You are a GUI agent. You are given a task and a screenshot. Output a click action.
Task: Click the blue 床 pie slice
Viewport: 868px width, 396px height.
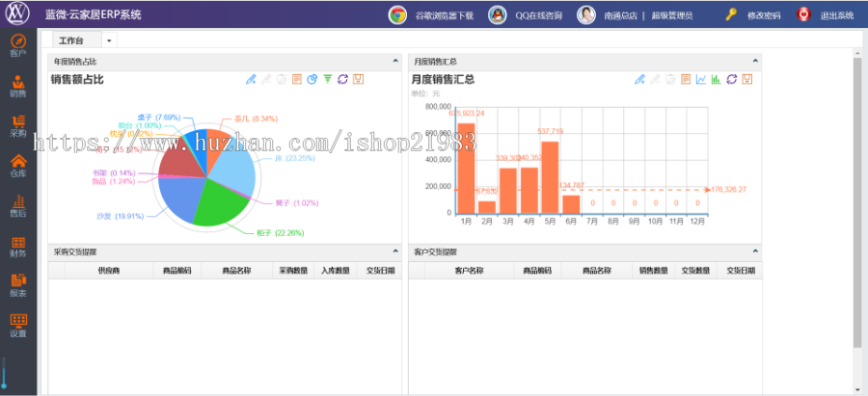click(x=231, y=166)
